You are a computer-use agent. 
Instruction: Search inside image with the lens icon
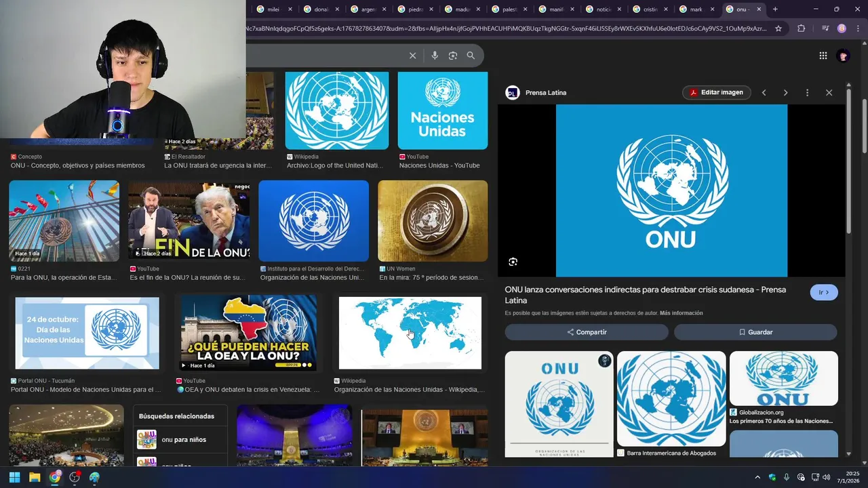point(513,262)
